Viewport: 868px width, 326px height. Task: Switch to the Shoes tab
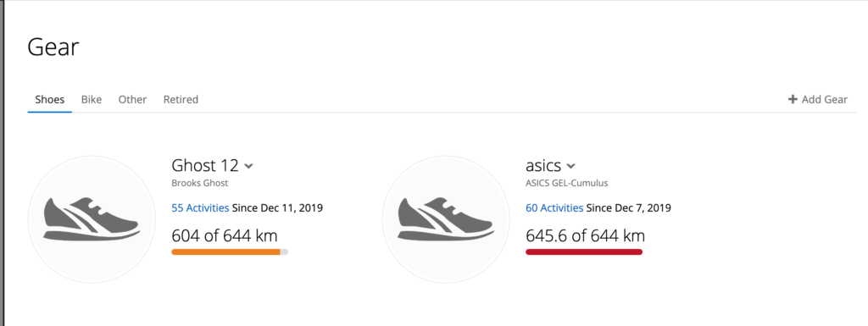[50, 100]
